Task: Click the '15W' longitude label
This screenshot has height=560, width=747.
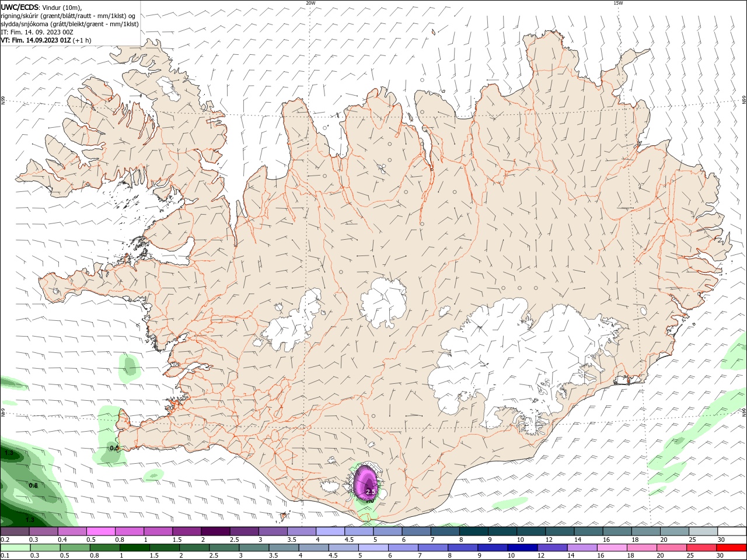Action: pyautogui.click(x=618, y=3)
